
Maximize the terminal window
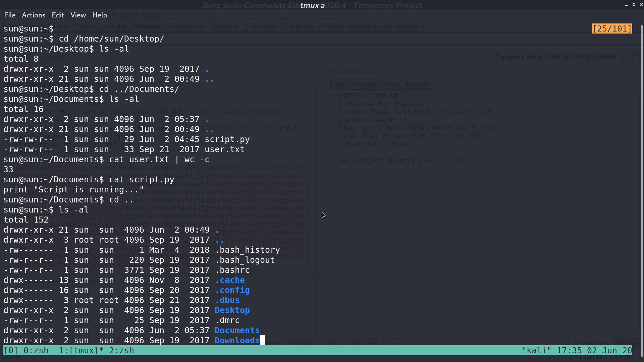point(634,5)
